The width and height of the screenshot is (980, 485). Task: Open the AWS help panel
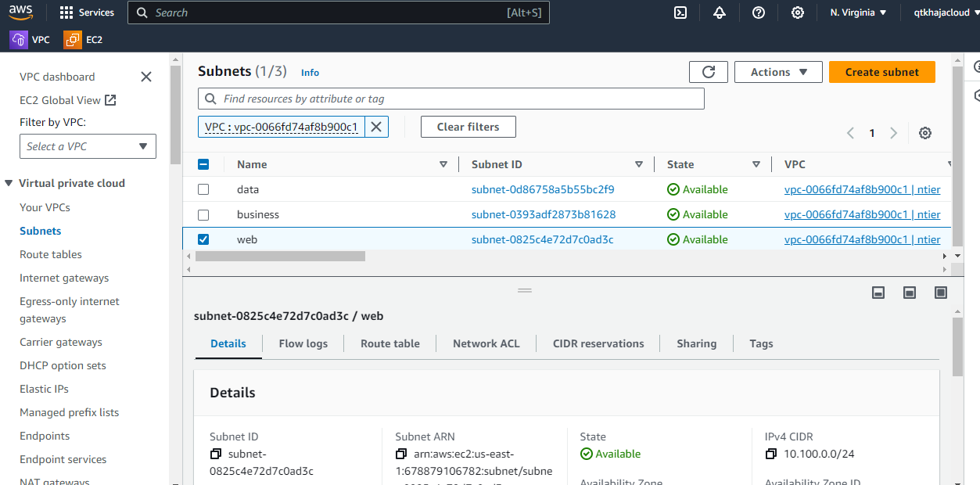tap(758, 13)
